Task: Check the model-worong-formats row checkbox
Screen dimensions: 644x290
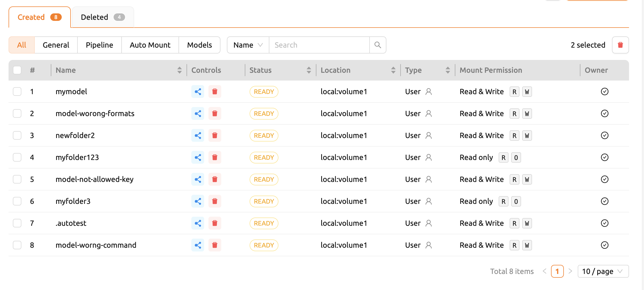Action: point(17,114)
